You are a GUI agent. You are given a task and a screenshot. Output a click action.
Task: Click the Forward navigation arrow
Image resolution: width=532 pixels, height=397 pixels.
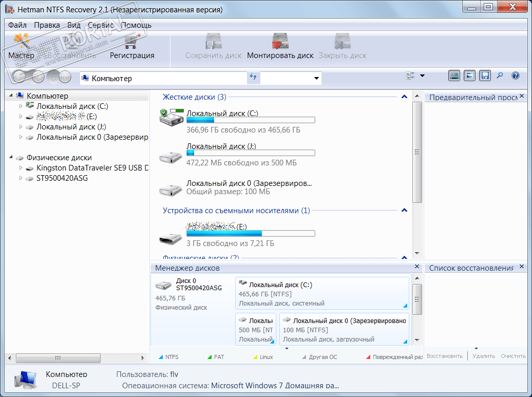tap(38, 77)
